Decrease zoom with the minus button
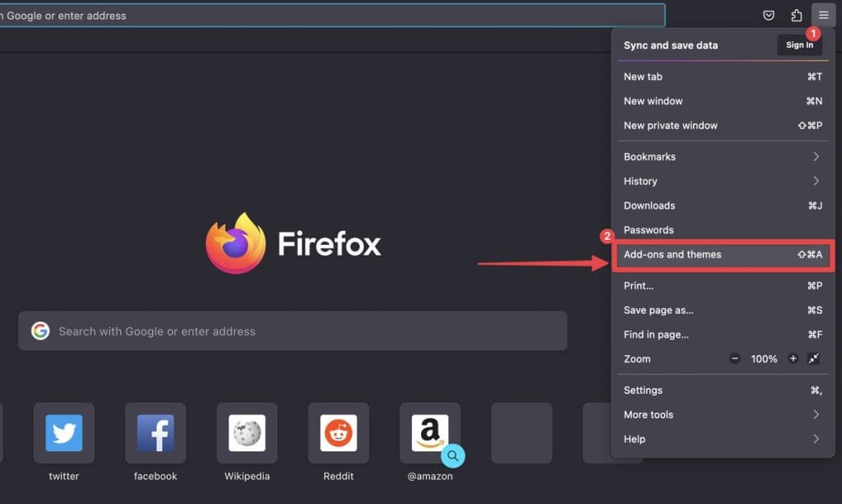 pyautogui.click(x=734, y=358)
